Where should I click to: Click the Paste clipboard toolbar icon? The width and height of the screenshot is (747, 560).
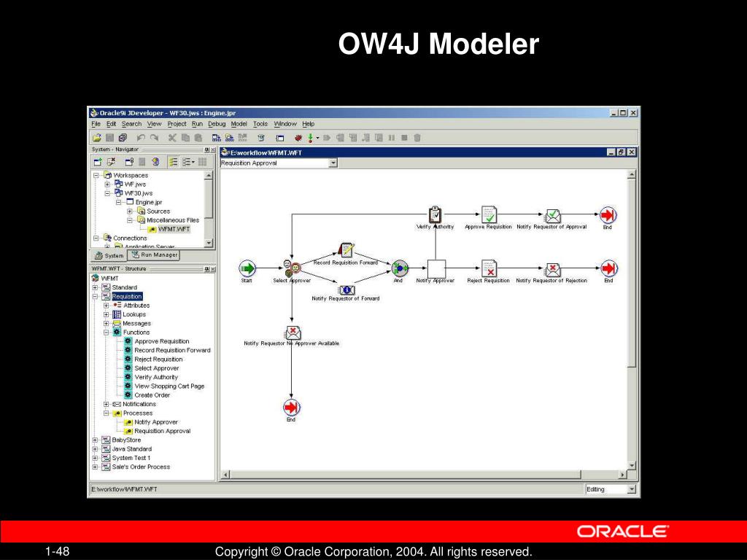point(198,138)
